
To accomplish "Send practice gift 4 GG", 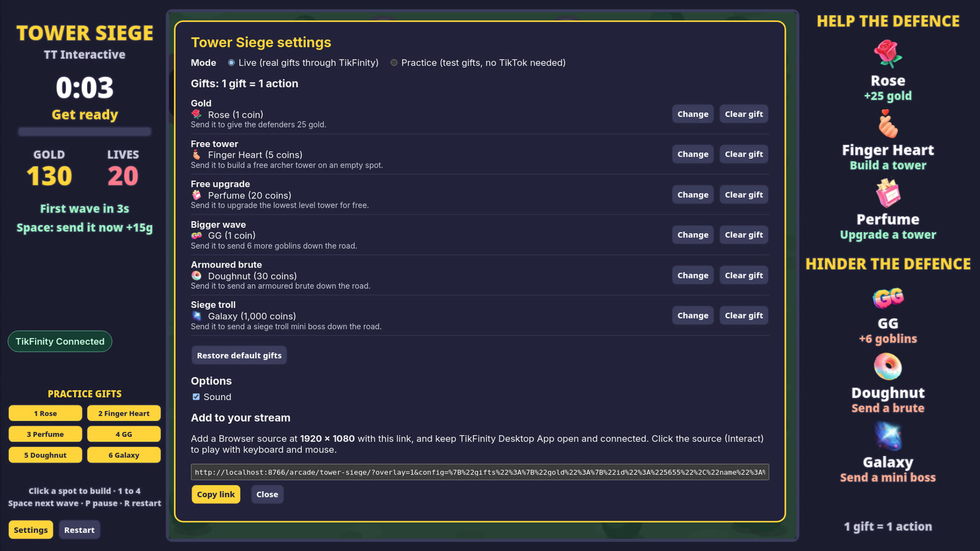I will [124, 434].
